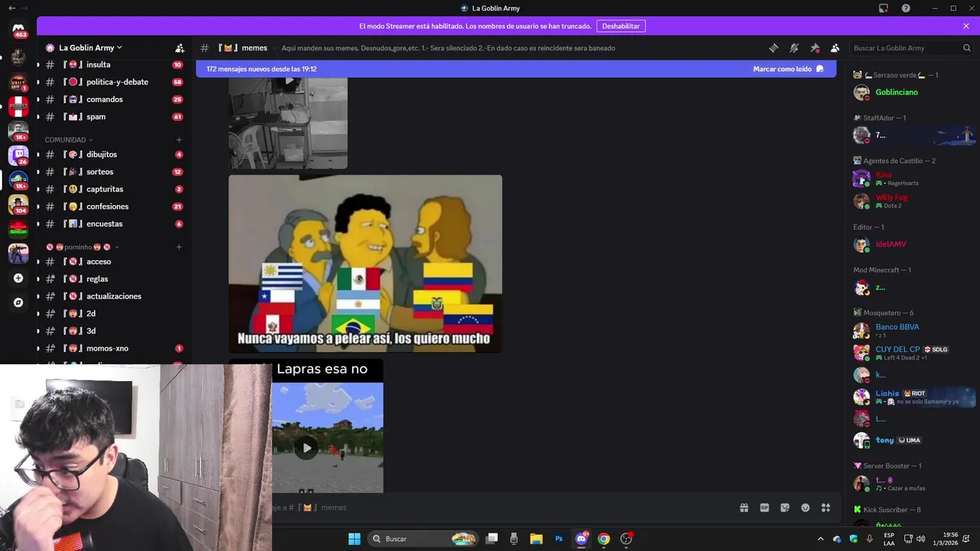Toggle the member list icon
This screenshot has height=551, width=980.
tap(835, 47)
